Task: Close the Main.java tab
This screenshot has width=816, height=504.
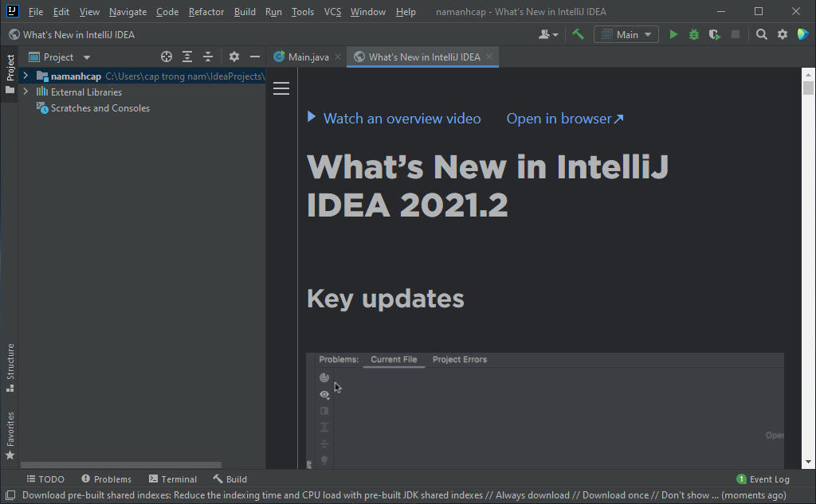Action: (338, 57)
